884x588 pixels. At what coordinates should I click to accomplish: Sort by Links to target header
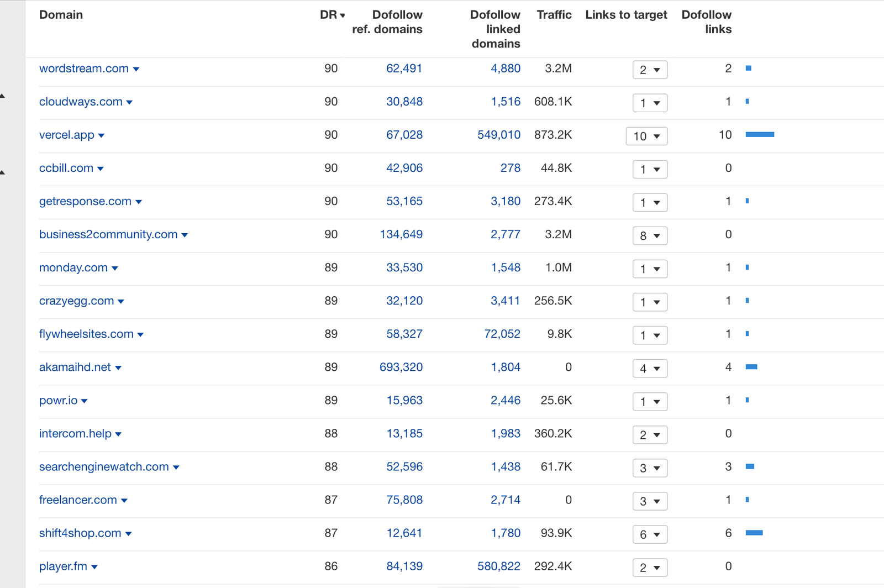[x=626, y=15]
